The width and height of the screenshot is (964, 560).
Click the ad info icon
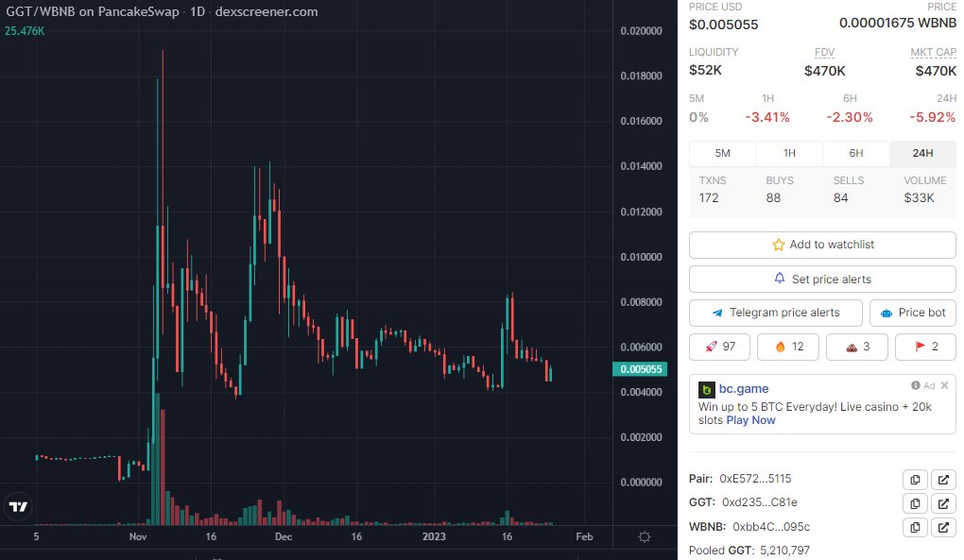[x=916, y=385]
